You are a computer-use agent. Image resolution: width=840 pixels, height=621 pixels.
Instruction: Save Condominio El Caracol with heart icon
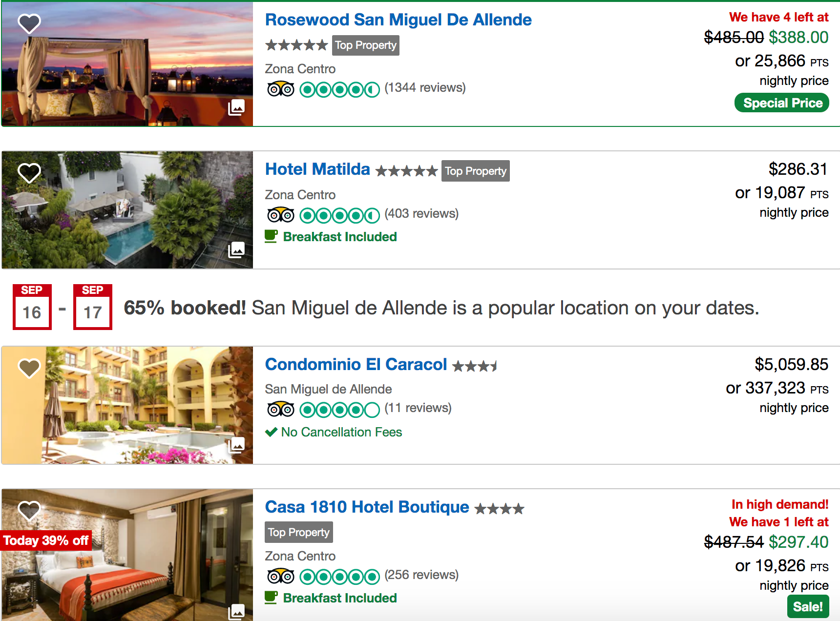(29, 368)
